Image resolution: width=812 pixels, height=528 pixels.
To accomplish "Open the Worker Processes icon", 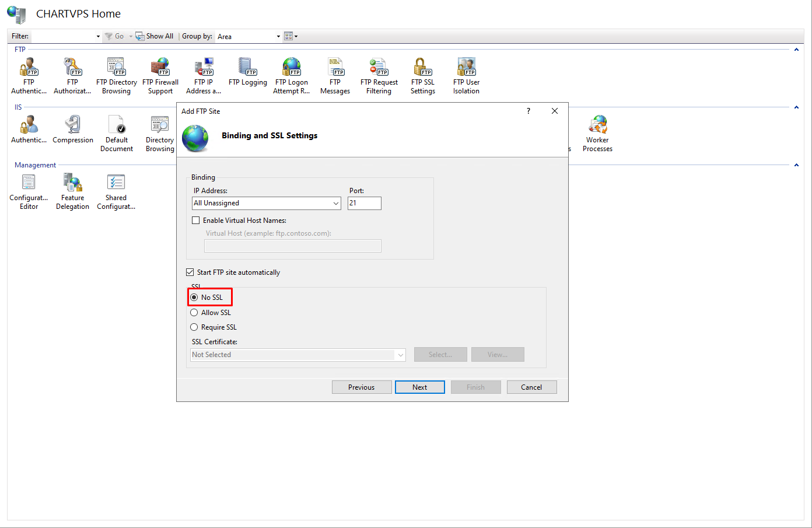I will click(597, 134).
